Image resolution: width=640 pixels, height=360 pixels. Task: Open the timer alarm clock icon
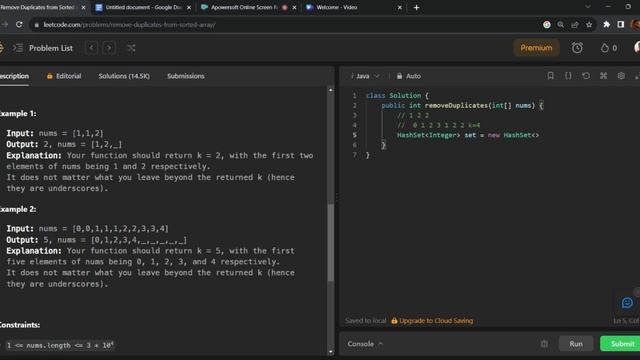click(577, 48)
